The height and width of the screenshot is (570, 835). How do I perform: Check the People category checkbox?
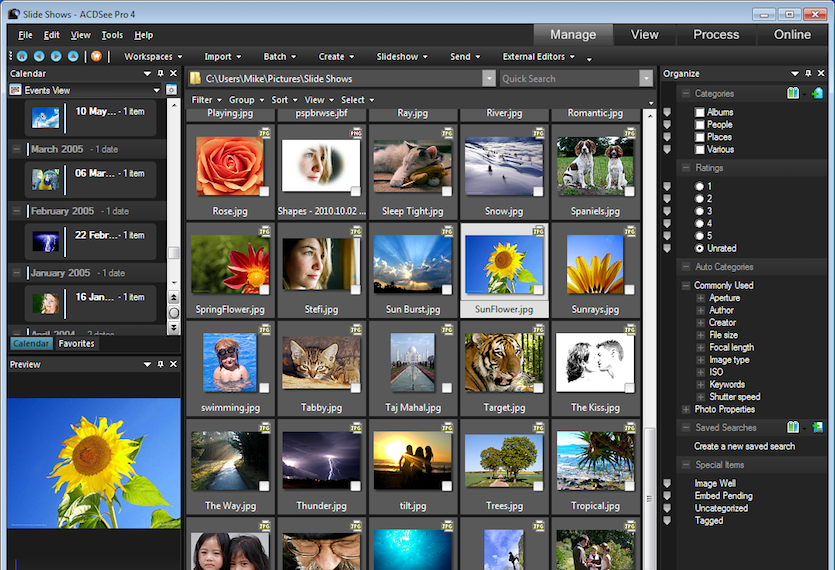(700, 125)
